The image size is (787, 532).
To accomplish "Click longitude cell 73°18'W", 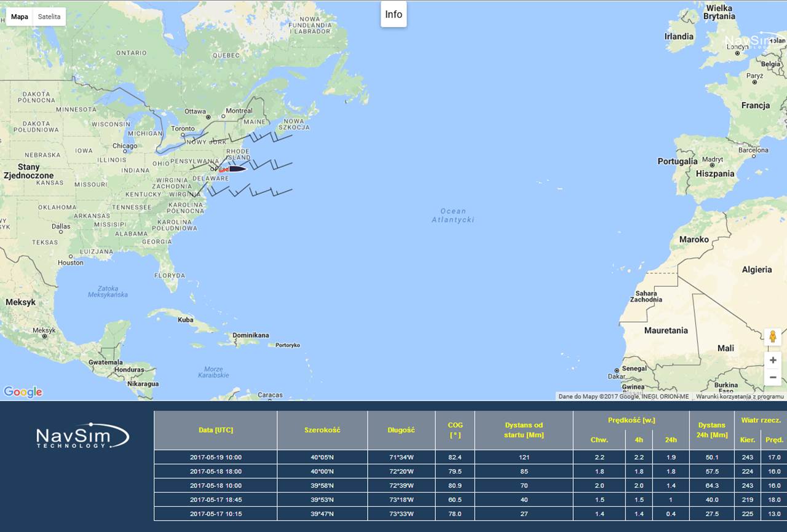I will (401, 499).
